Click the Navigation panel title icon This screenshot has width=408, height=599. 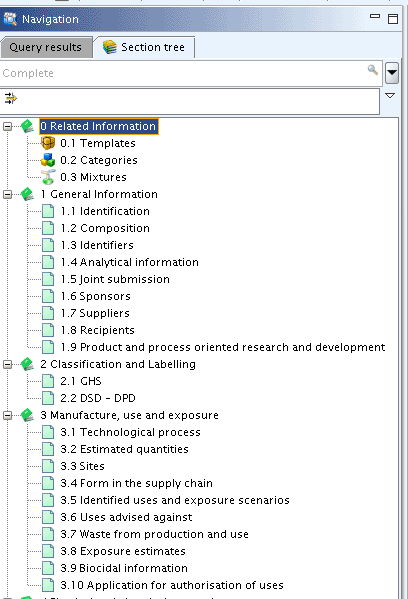point(10,19)
